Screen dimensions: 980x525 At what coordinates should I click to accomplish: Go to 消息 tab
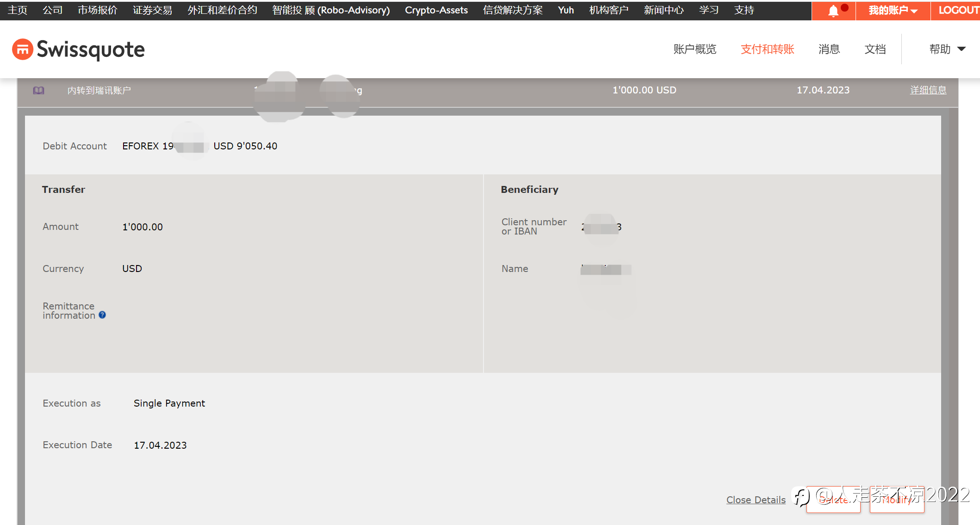click(829, 49)
